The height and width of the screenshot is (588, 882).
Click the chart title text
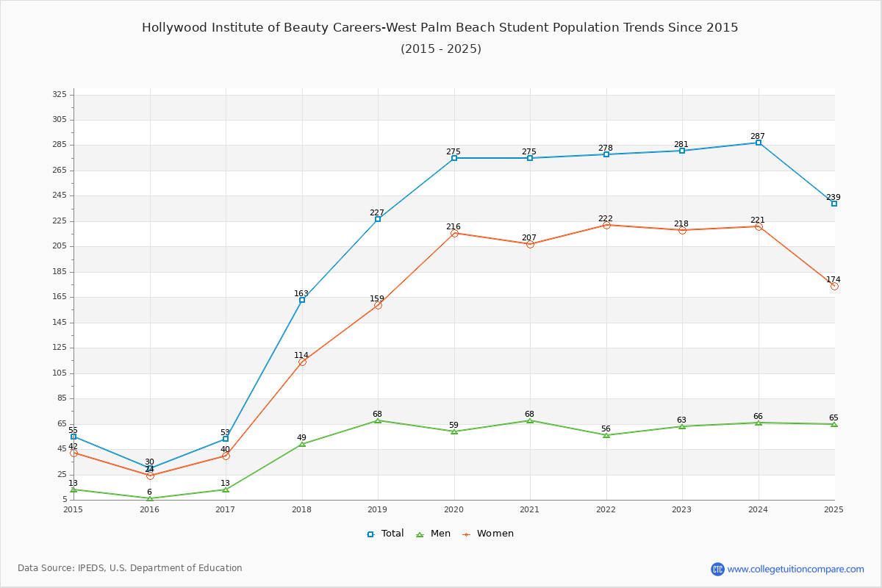pos(440,28)
